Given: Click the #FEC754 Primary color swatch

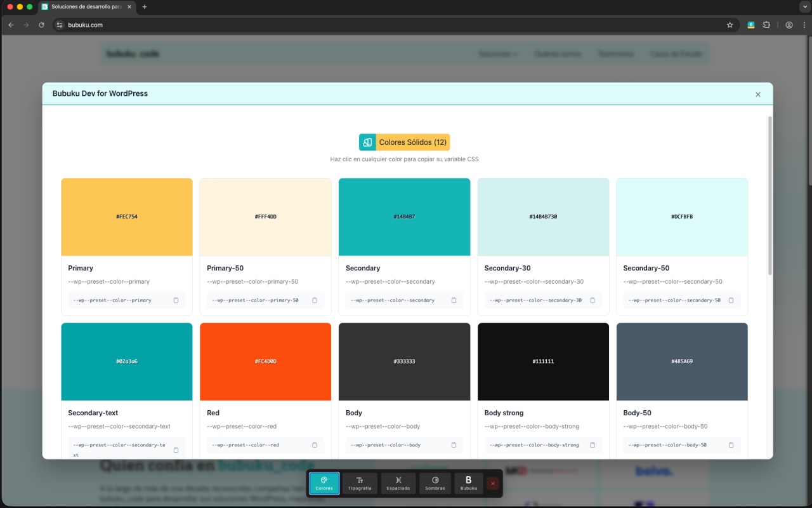Looking at the screenshot, I should [x=127, y=217].
